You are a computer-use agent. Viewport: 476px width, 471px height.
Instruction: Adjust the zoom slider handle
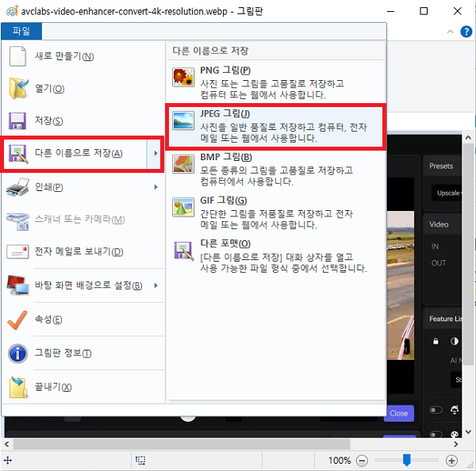point(406,460)
